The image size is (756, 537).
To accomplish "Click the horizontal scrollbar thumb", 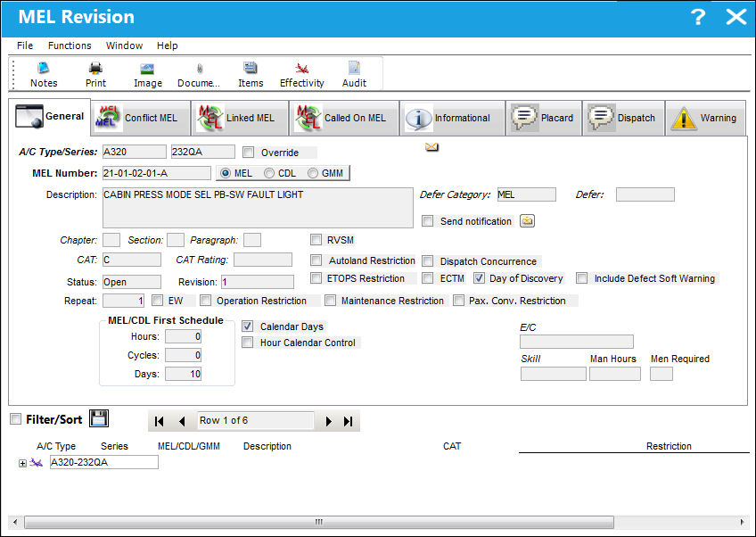I will coord(319,522).
